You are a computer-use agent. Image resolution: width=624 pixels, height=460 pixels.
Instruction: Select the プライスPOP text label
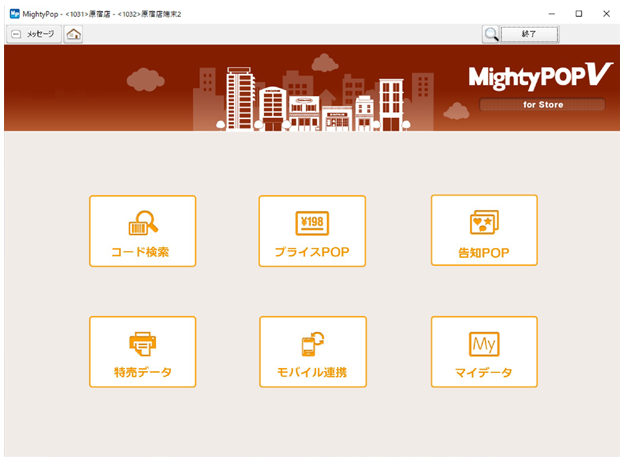(312, 252)
